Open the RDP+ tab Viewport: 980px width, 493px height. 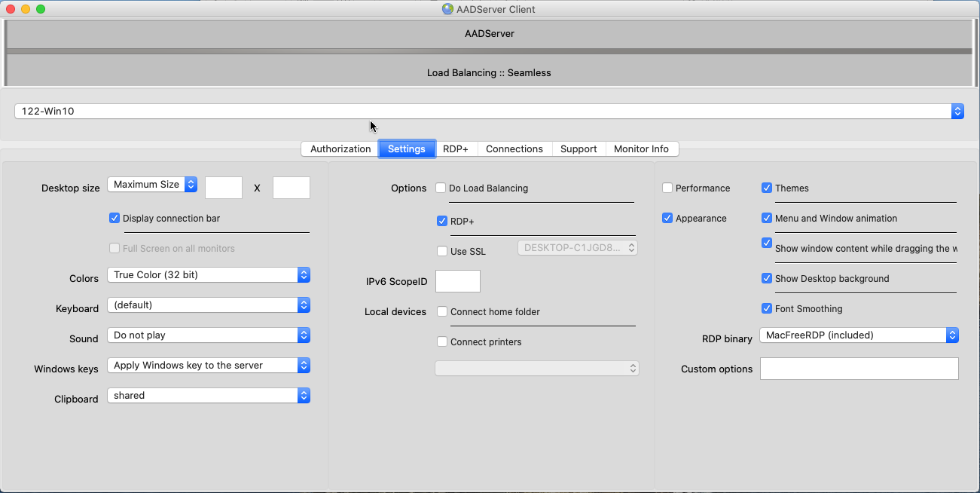pyautogui.click(x=455, y=149)
